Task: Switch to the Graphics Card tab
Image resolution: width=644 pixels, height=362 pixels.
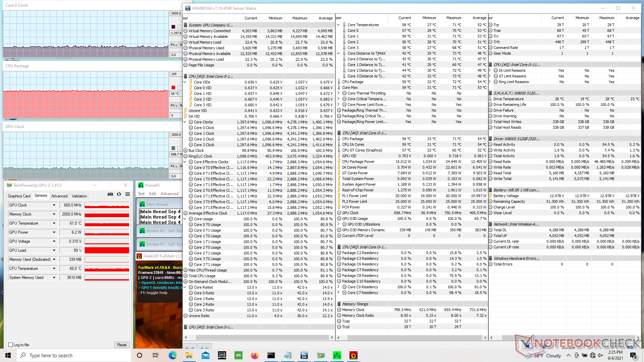Action: pos(19,196)
